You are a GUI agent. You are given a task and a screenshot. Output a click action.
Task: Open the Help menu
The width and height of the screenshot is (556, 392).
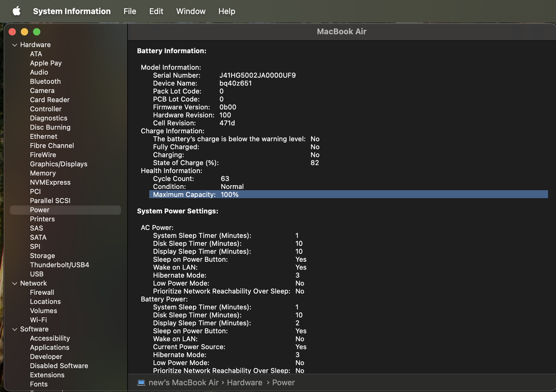(227, 11)
